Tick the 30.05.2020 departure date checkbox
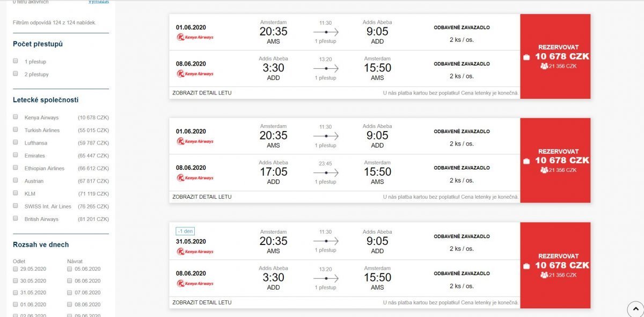This screenshot has height=317, width=644. pyautogui.click(x=16, y=280)
